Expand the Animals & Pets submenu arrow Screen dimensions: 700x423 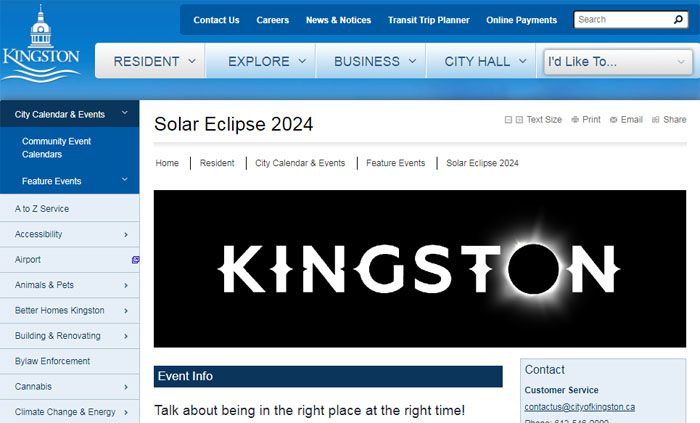(x=125, y=286)
